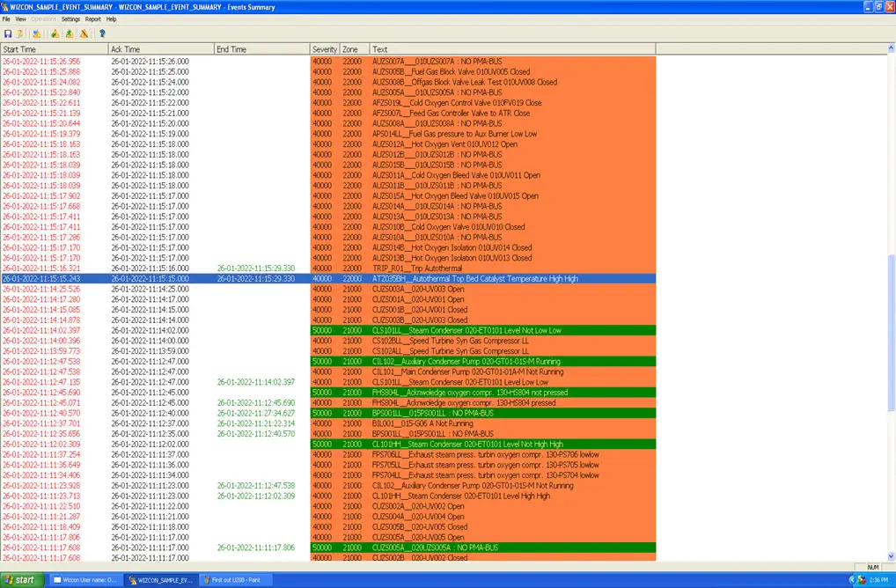The image size is (896, 588).
Task: Open the Settings menu
Action: (70, 18)
